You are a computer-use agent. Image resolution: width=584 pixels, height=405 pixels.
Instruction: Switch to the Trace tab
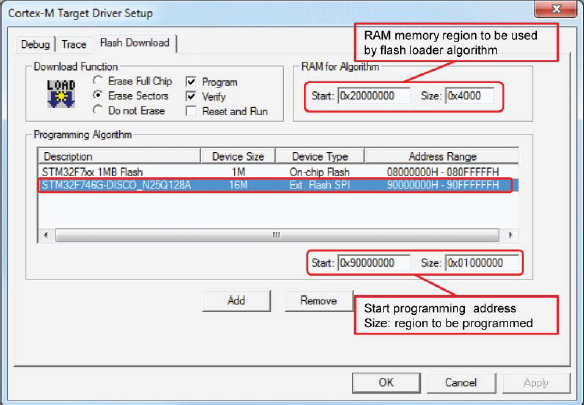pyautogui.click(x=74, y=44)
